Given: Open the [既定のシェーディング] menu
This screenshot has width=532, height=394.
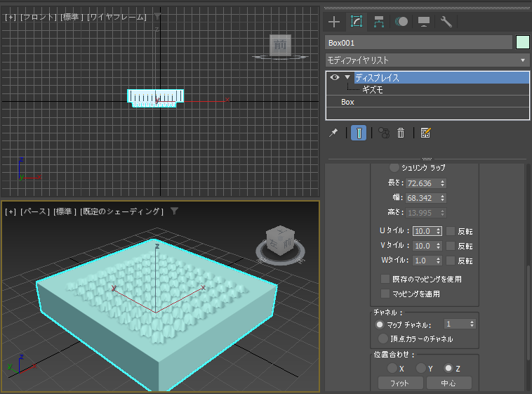Looking at the screenshot, I should pos(122,211).
